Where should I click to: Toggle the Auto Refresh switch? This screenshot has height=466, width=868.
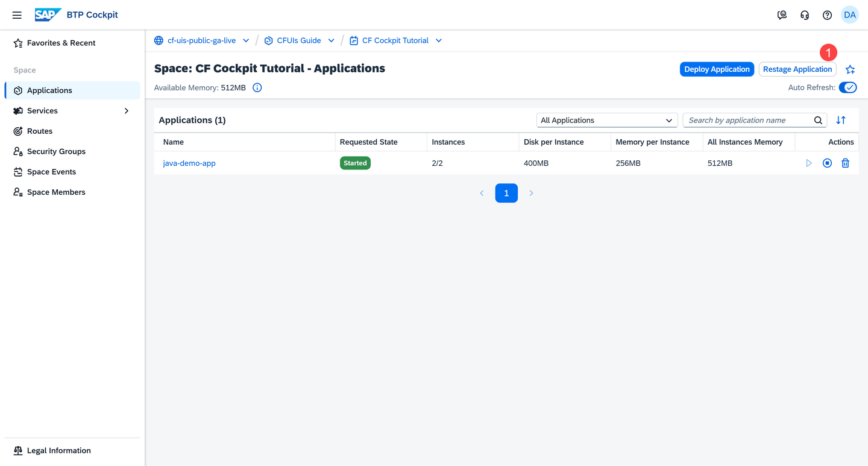point(848,87)
